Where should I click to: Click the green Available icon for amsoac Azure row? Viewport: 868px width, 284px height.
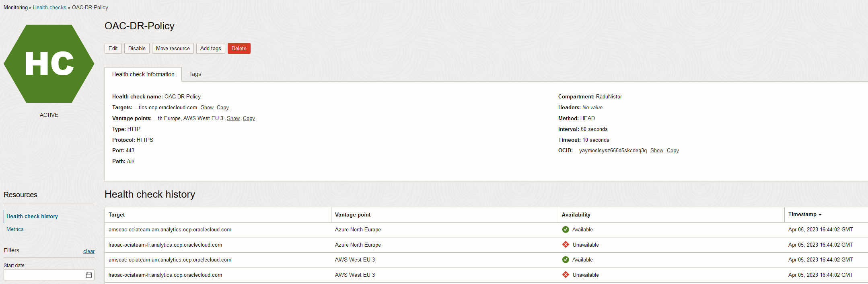566,230
